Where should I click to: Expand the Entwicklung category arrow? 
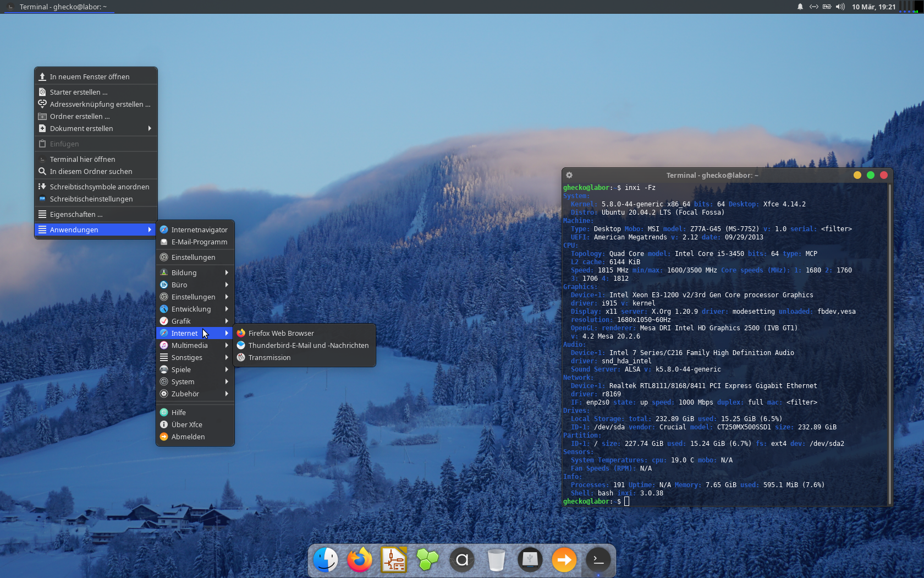point(227,309)
